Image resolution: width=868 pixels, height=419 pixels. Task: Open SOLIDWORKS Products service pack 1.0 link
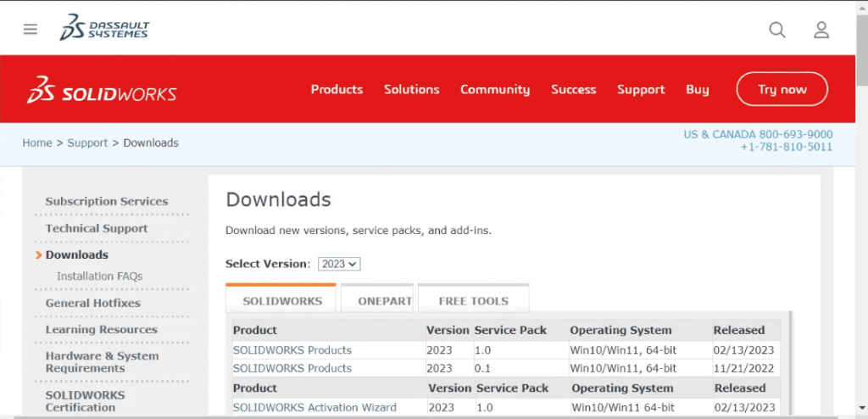pos(292,350)
